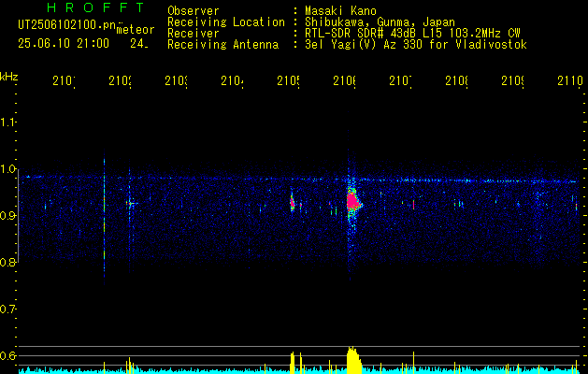Select the timestamp 25.06.10 21:00
Screen dimensions: 588x374
click(64, 44)
